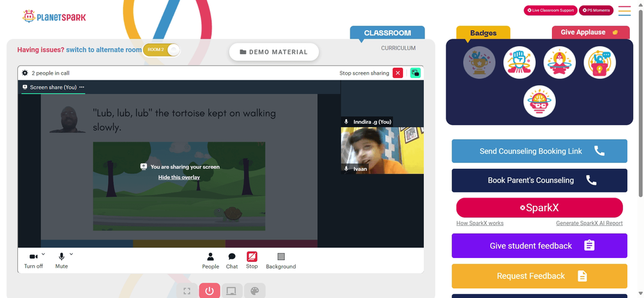Turn off the camera
Viewport: 644px width, 298px height.
click(33, 261)
